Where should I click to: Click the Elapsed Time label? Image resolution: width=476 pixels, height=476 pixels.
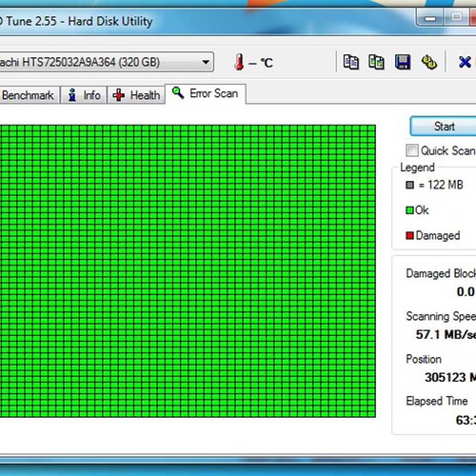point(437,401)
